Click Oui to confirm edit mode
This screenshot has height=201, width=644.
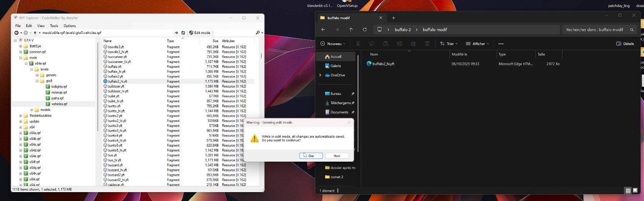pyautogui.click(x=311, y=156)
